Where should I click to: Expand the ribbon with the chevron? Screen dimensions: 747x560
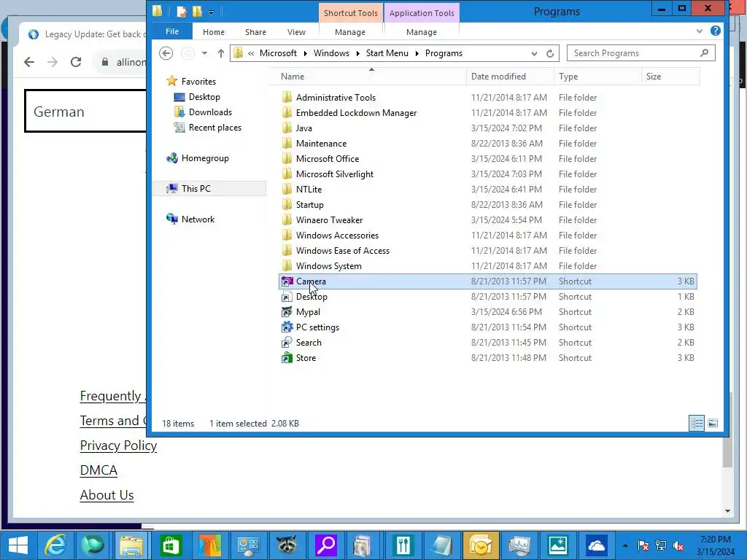click(x=699, y=31)
